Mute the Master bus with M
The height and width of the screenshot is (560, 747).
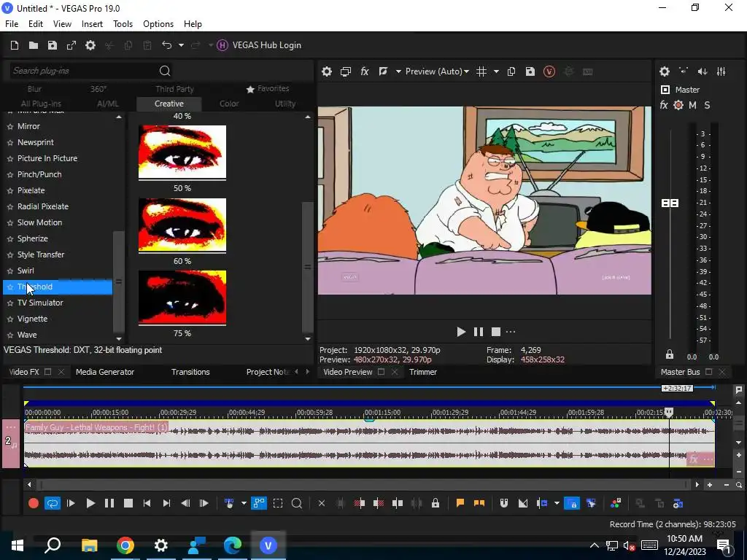693,105
